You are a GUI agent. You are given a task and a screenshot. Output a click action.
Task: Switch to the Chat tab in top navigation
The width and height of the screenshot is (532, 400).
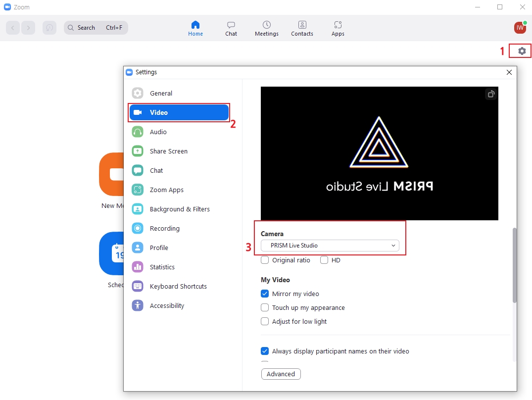[x=231, y=29]
